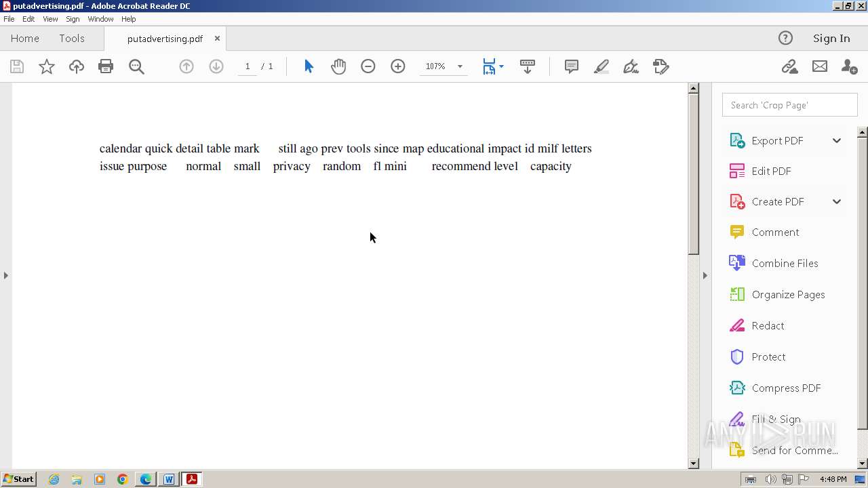Click the send for review stamp icon
This screenshot has width=868, height=488.
[x=661, y=66]
